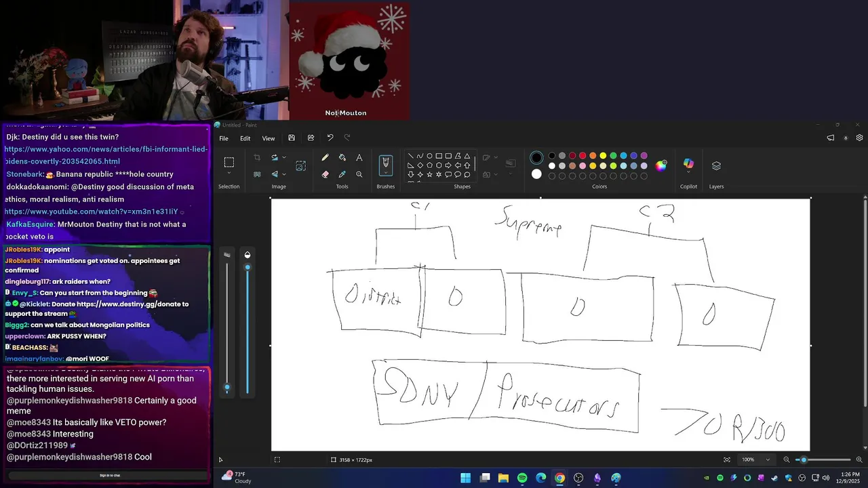Open the Copilot button in Paint
868x488 pixels.
point(688,164)
